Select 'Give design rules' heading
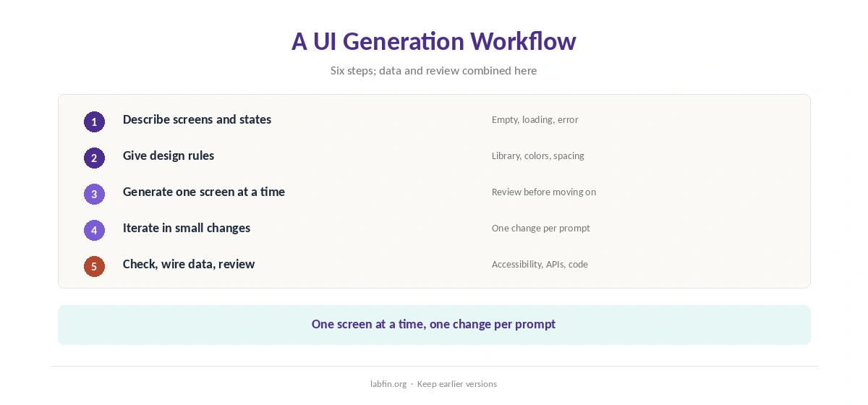This screenshot has width=868, height=405. (x=169, y=155)
